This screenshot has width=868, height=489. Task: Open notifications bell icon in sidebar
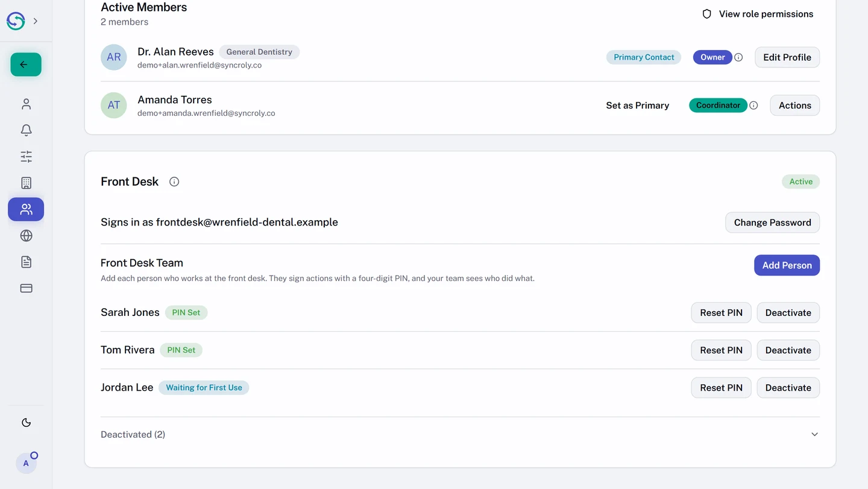(x=26, y=130)
